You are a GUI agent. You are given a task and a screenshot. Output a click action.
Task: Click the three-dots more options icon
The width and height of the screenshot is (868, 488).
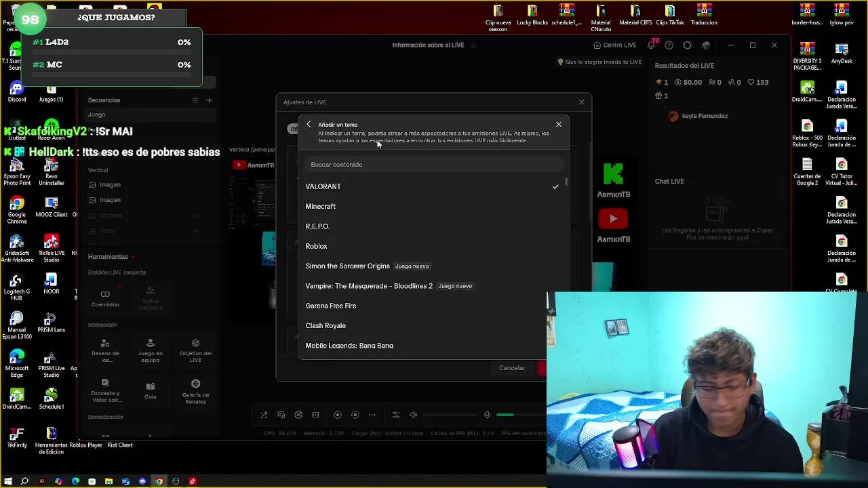(372, 415)
